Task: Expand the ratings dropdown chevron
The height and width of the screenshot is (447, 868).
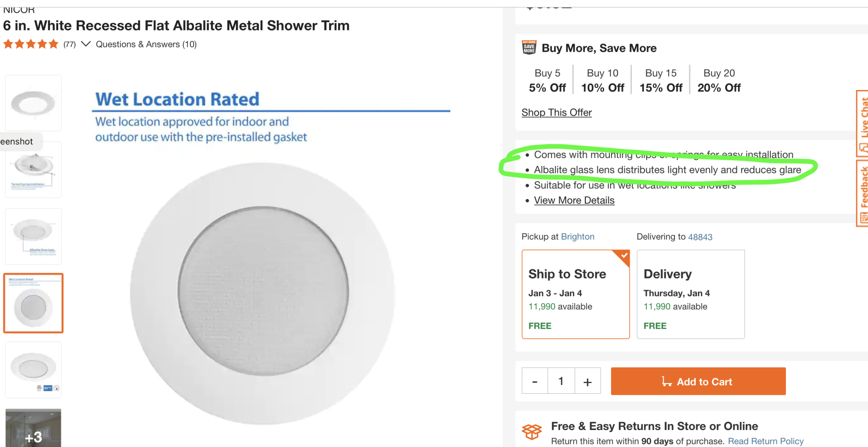Action: tap(86, 44)
